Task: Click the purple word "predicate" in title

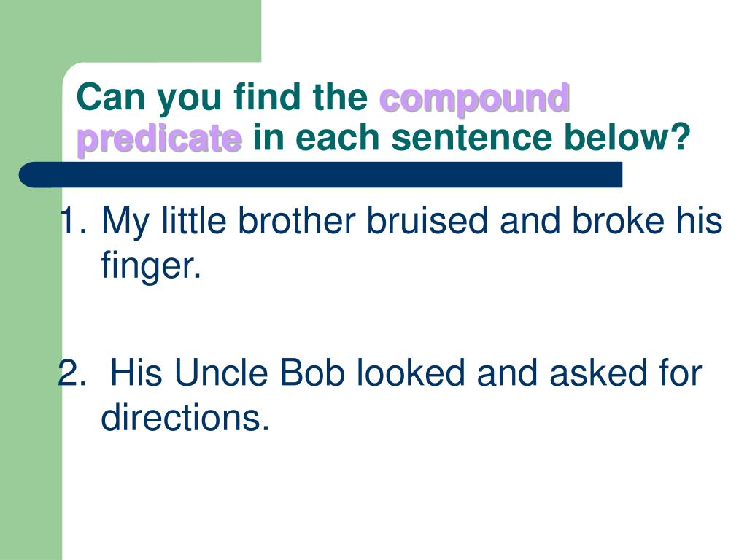Action: pyautogui.click(x=160, y=139)
